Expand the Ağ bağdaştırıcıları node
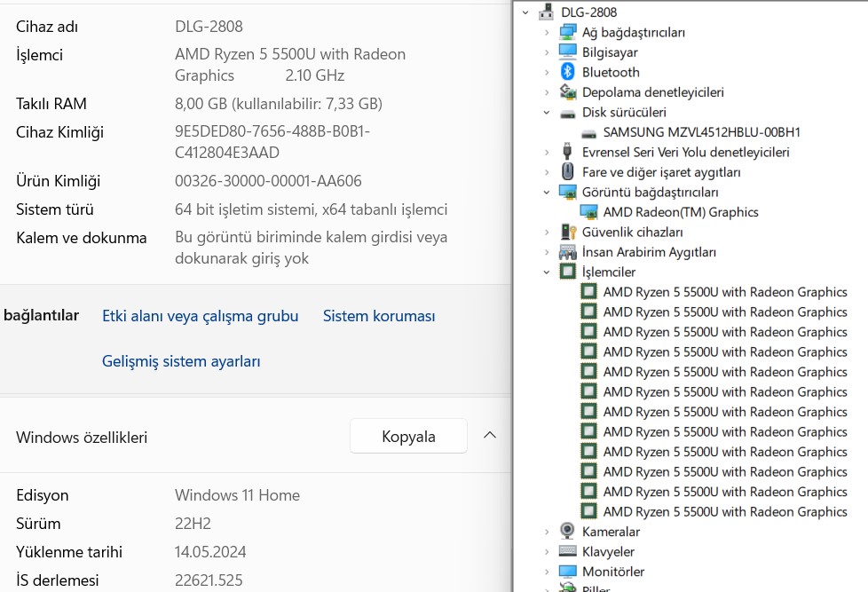Viewport: 868px width, 592px height. click(x=547, y=32)
